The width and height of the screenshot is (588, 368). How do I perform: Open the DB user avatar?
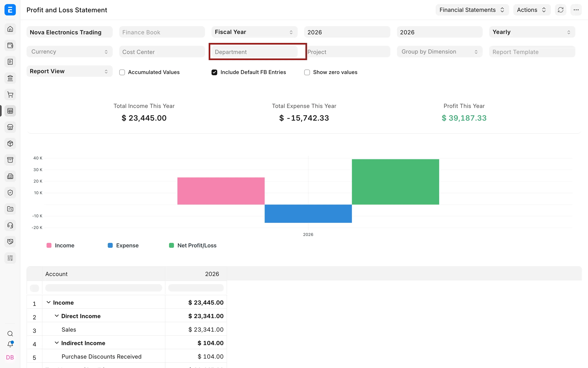point(10,357)
